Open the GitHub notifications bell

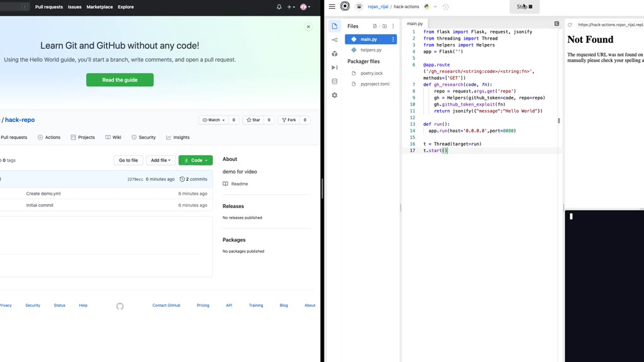[279, 7]
